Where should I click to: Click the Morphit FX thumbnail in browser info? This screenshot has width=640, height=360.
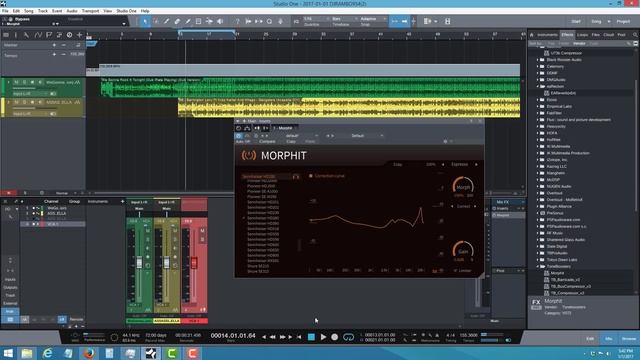536,303
